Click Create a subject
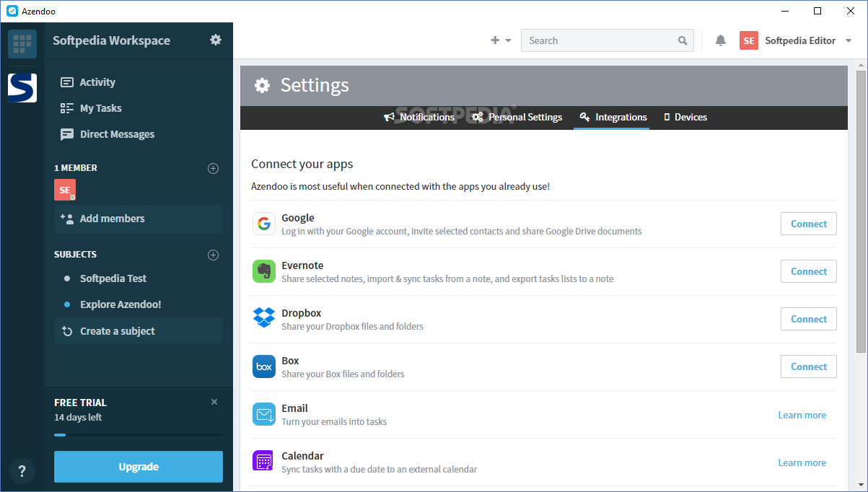 pyautogui.click(x=139, y=331)
